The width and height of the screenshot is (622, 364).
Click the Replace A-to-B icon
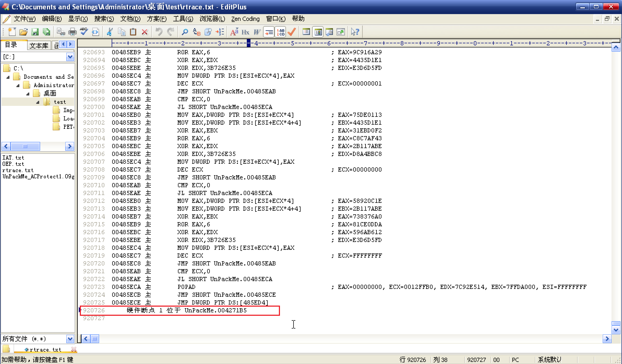point(196,32)
